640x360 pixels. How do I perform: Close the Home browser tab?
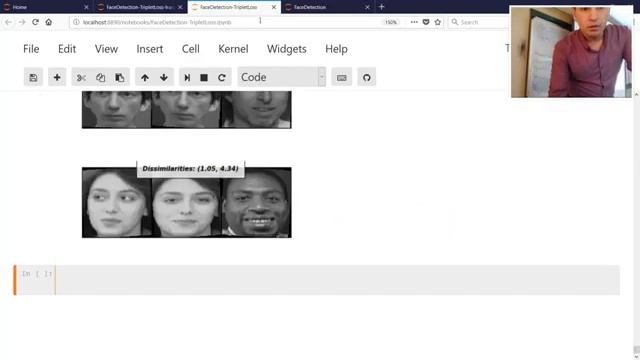(86, 7)
